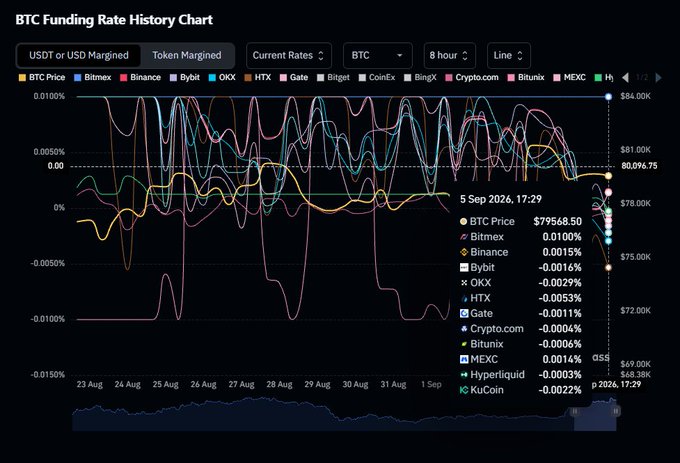Toggle Bybit series in the legend

[185, 78]
